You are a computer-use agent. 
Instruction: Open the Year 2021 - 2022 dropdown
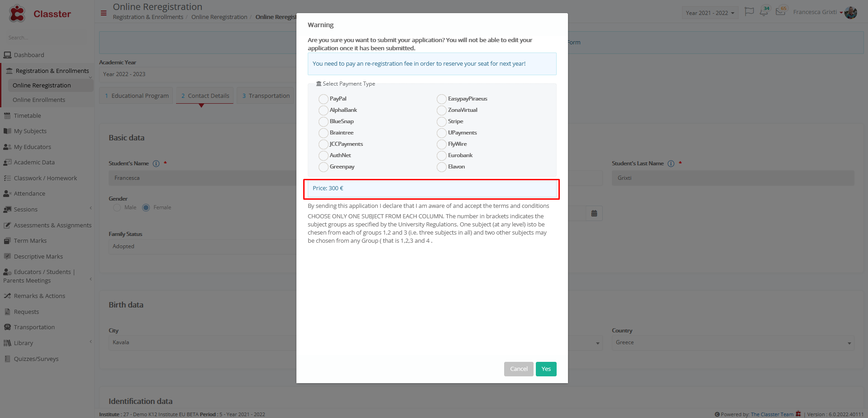[x=710, y=13]
